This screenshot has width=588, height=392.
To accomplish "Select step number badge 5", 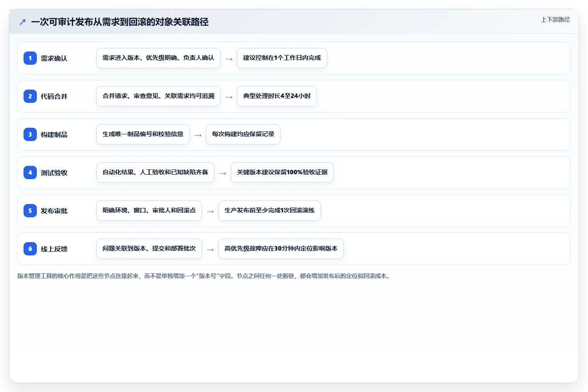I will pyautogui.click(x=30, y=211).
